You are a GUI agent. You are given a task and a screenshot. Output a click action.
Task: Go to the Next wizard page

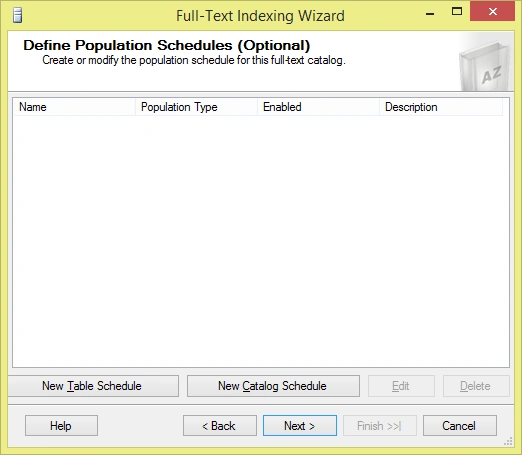point(300,425)
